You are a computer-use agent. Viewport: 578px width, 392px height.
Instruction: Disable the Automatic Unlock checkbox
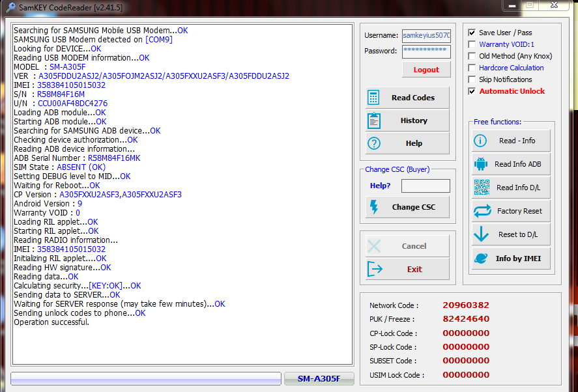pyautogui.click(x=472, y=91)
